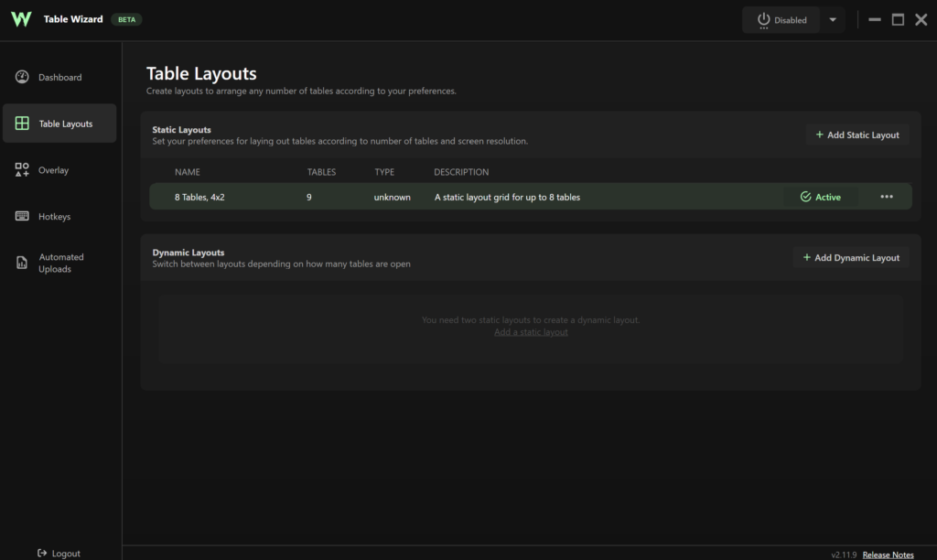Click the plus icon on Add Dynamic Layout
Viewport: 937px width, 560px height.
(807, 257)
